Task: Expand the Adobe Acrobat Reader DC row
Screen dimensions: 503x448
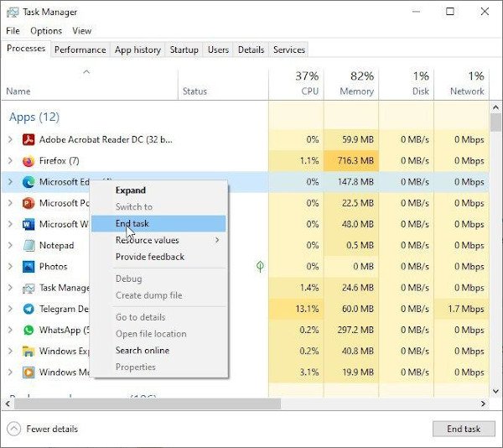Action: click(10, 139)
